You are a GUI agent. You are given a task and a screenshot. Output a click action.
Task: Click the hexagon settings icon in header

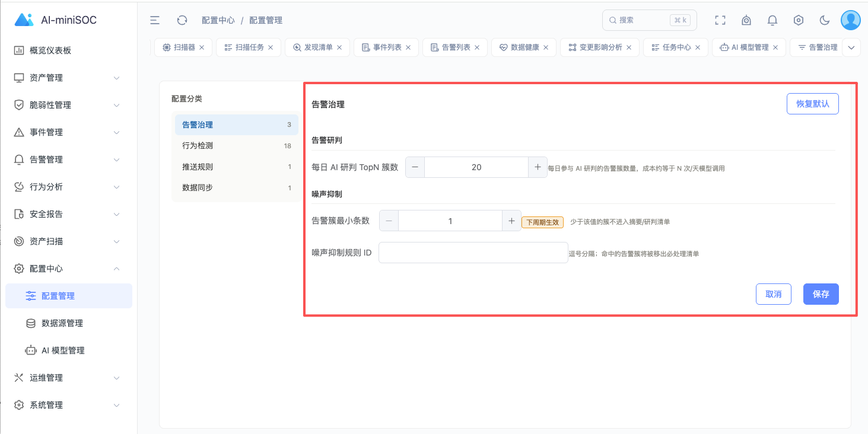[x=799, y=20]
